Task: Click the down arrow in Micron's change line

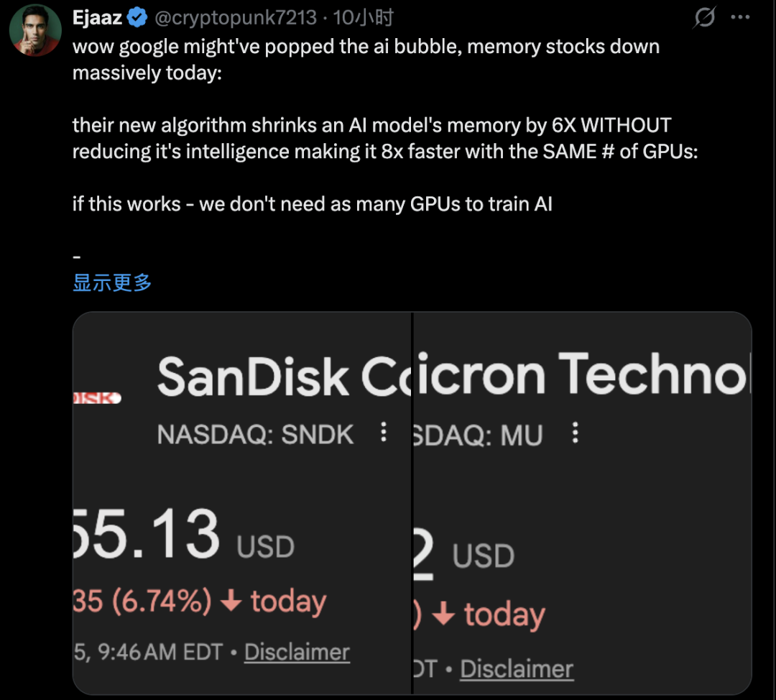Action: (x=444, y=614)
